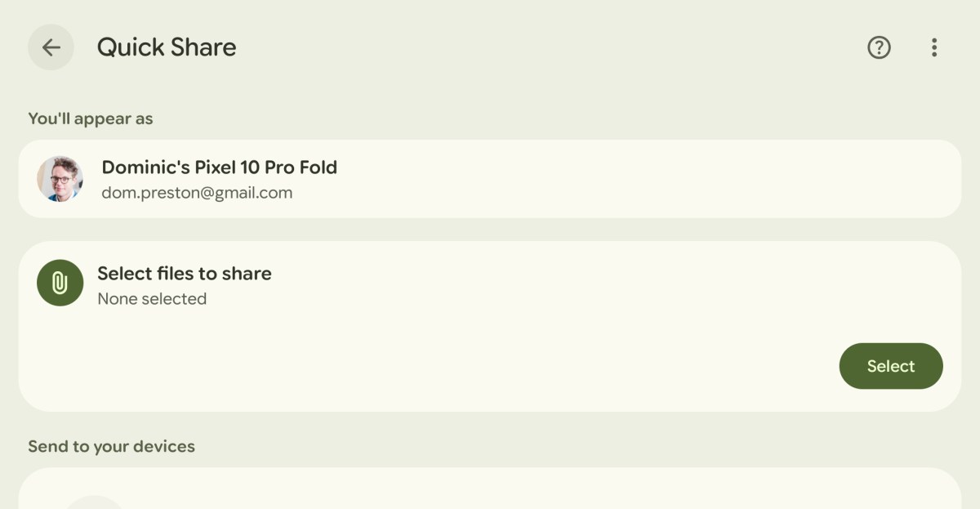Click Dominic's profile photo avatar
980x509 pixels.
pos(60,179)
